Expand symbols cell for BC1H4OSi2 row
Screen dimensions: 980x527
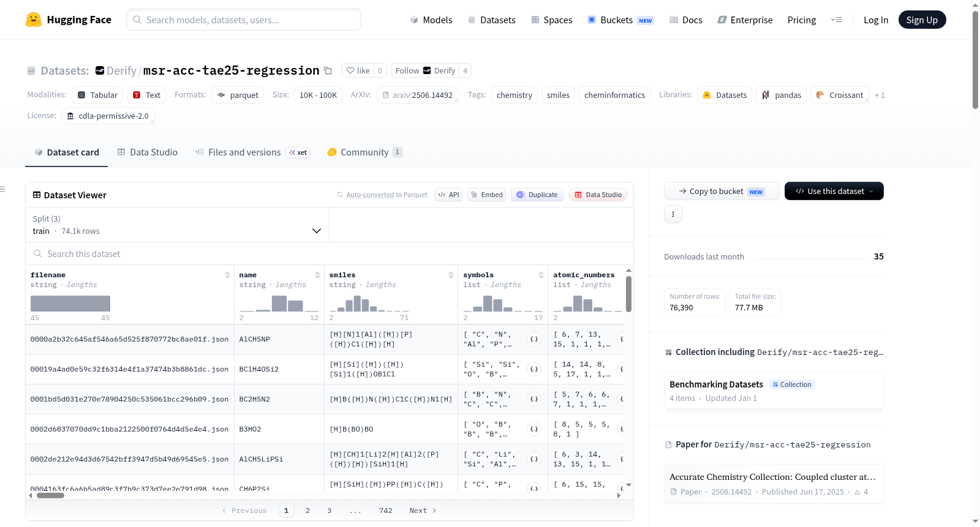click(534, 369)
